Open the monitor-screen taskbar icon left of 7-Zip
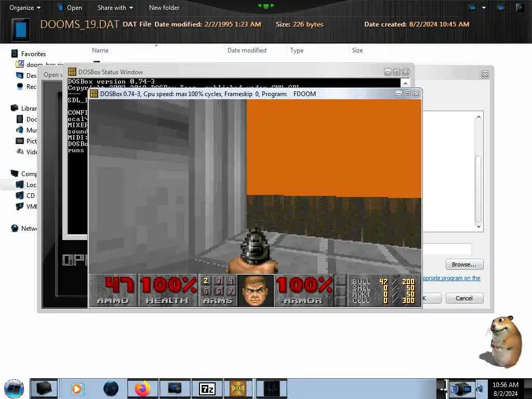The image size is (532, 399). (x=175, y=389)
